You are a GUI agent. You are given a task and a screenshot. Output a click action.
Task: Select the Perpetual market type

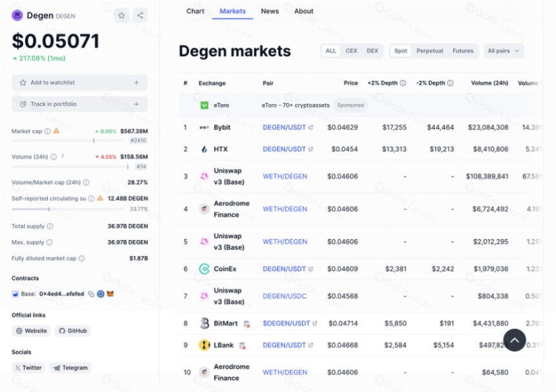click(430, 51)
